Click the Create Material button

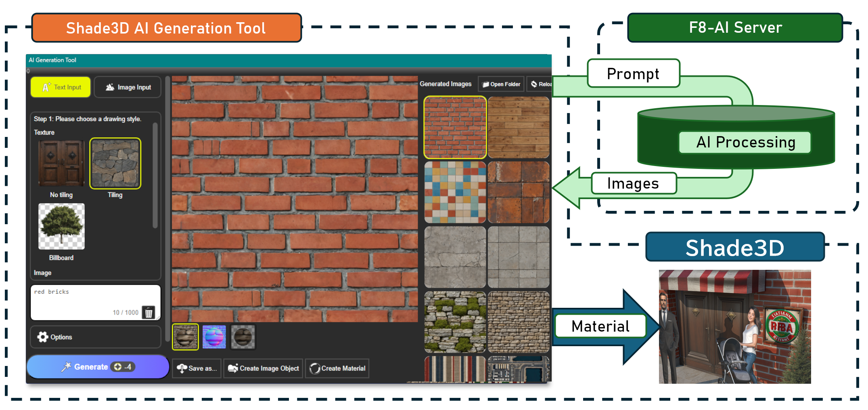pos(337,368)
